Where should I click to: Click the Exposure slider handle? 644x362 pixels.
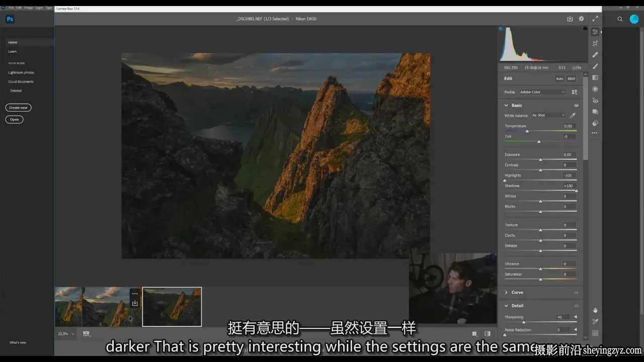[540, 159]
